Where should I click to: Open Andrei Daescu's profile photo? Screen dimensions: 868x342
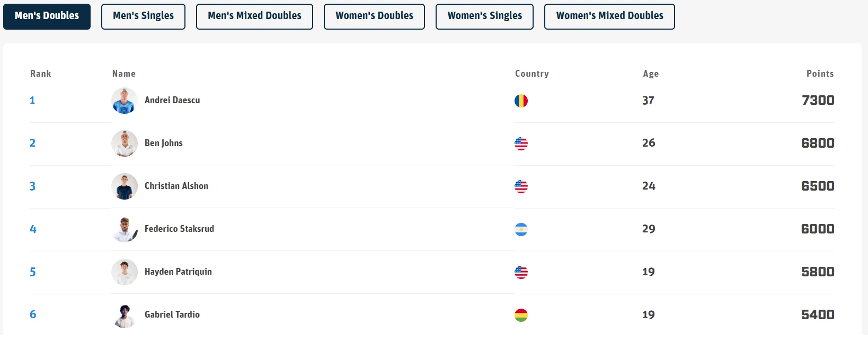125,101
